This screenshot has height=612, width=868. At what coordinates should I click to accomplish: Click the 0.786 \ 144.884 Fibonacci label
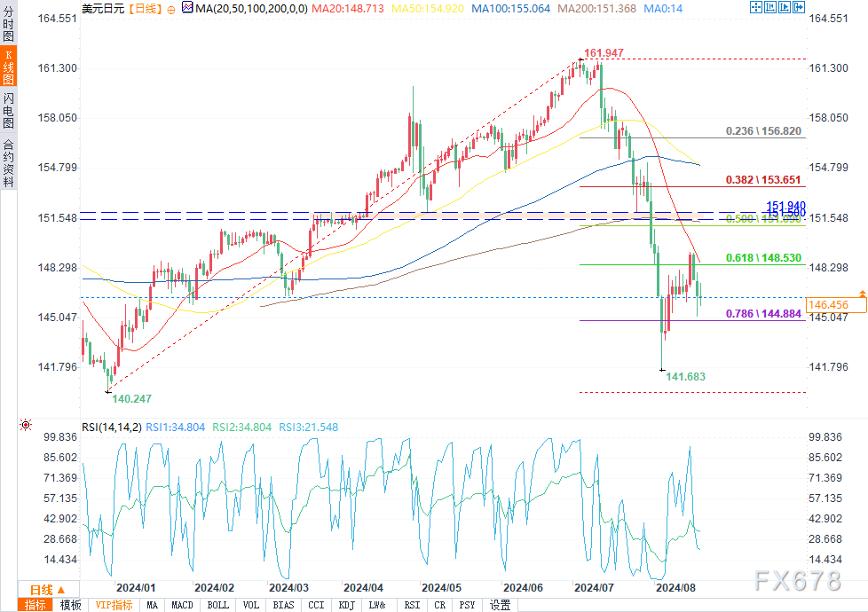coord(763,314)
